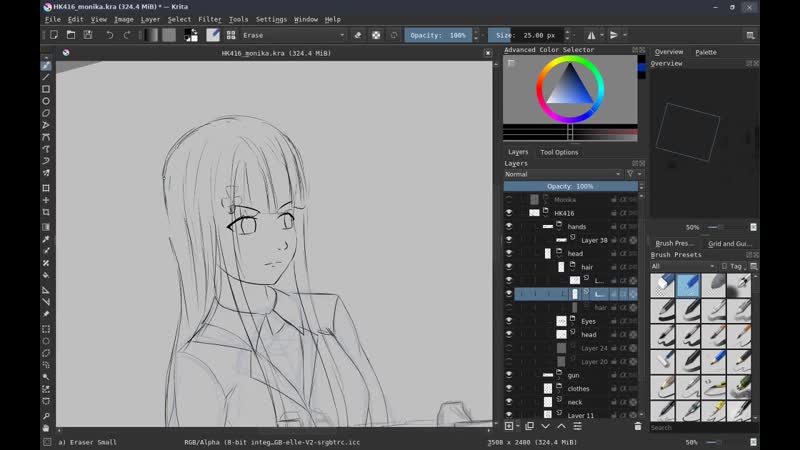The width and height of the screenshot is (800, 450).
Task: Select the Move tool
Action: [46, 200]
